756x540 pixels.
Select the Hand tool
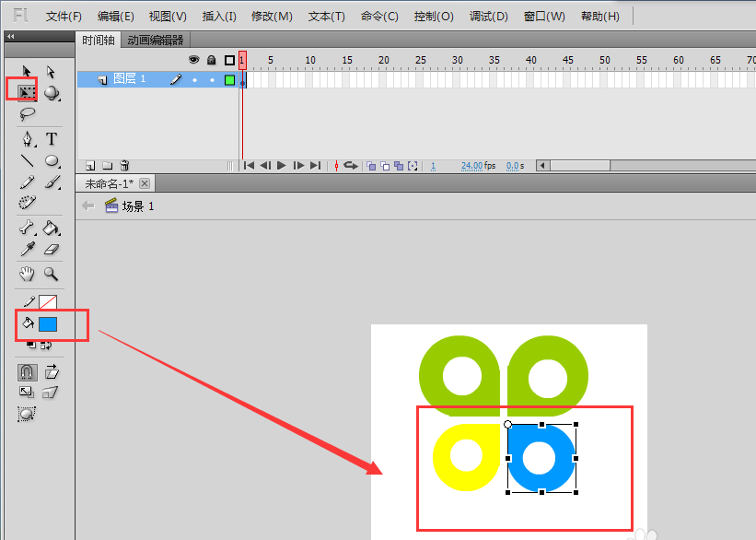[27, 274]
